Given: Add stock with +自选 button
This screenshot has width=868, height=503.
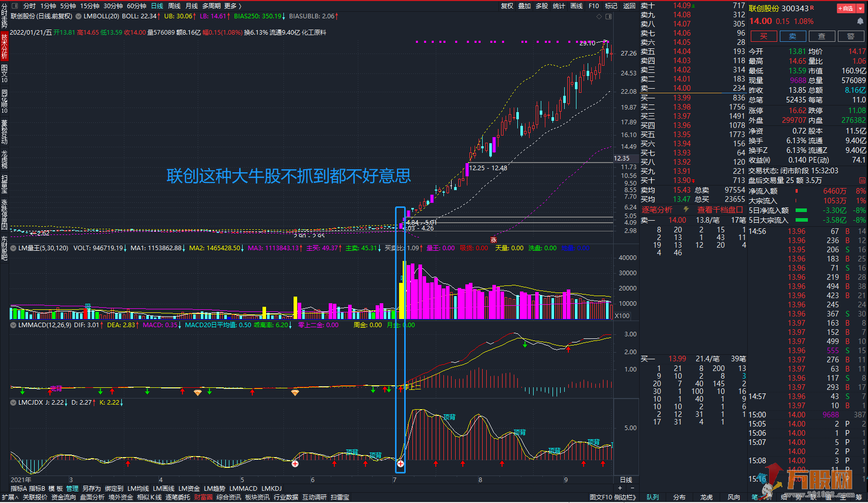Looking at the screenshot, I should tap(846, 8).
